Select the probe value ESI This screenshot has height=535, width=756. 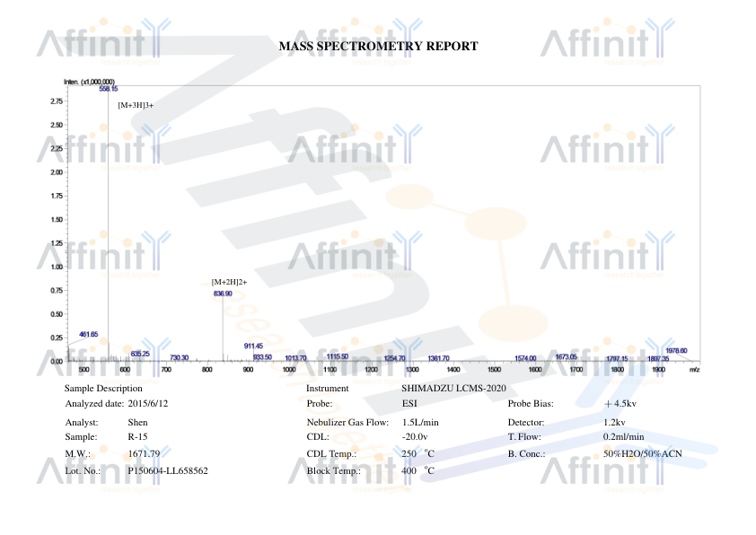coord(409,404)
